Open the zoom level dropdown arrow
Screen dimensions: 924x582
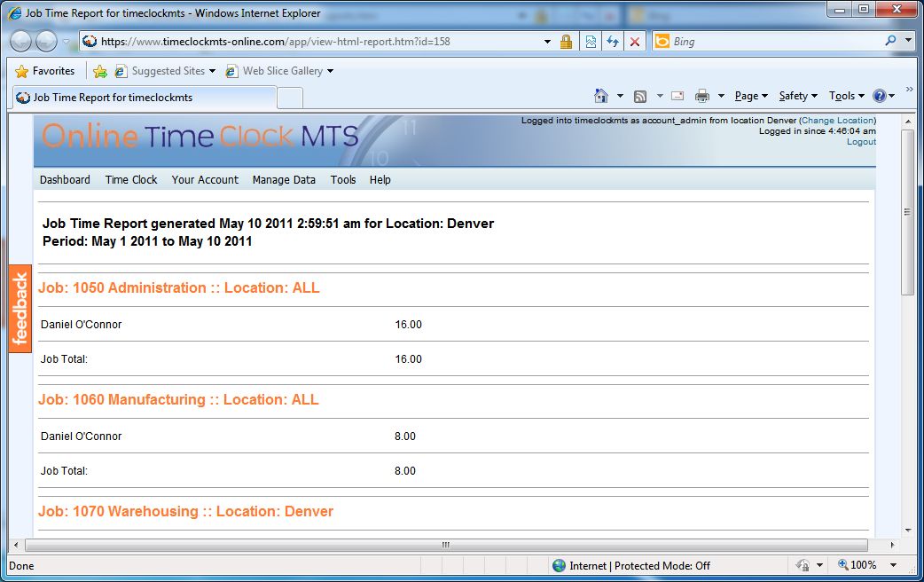pyautogui.click(x=893, y=565)
